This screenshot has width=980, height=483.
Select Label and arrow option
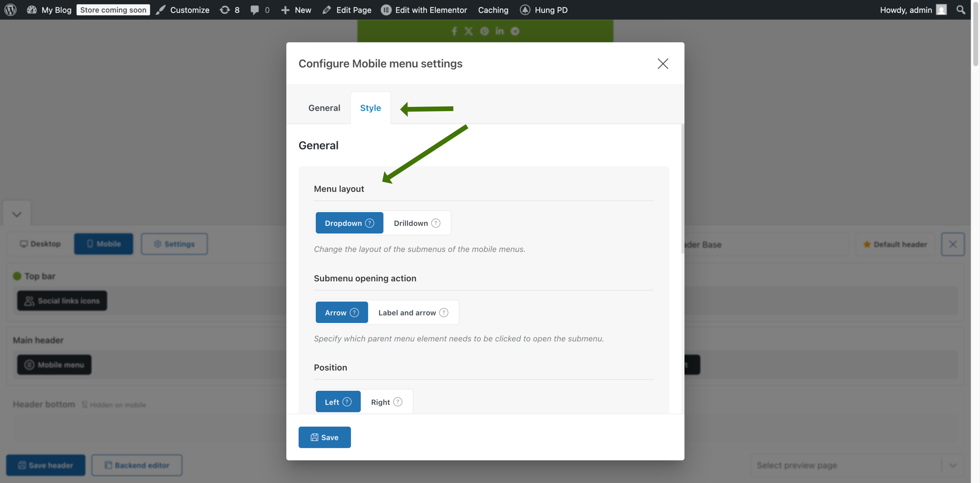[x=413, y=312]
